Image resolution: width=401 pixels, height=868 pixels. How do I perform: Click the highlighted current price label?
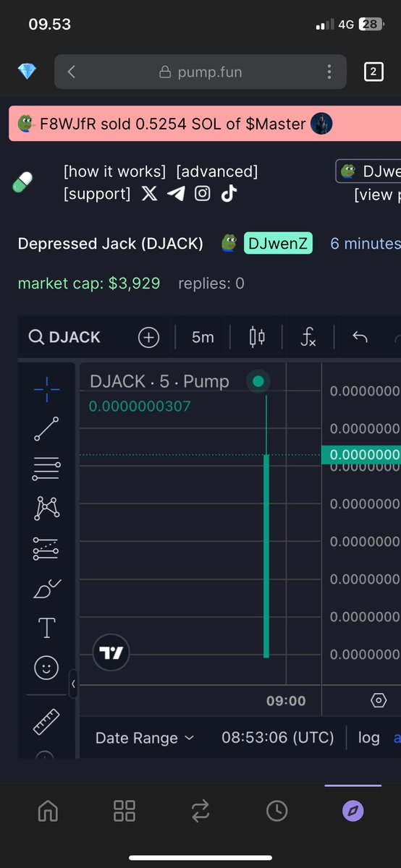(361, 454)
